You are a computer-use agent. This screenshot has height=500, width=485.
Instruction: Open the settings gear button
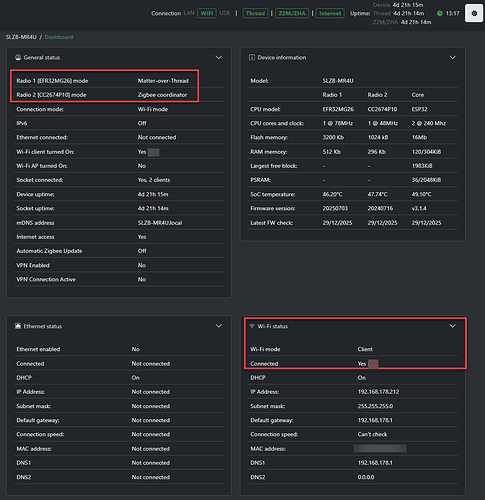[474, 13]
